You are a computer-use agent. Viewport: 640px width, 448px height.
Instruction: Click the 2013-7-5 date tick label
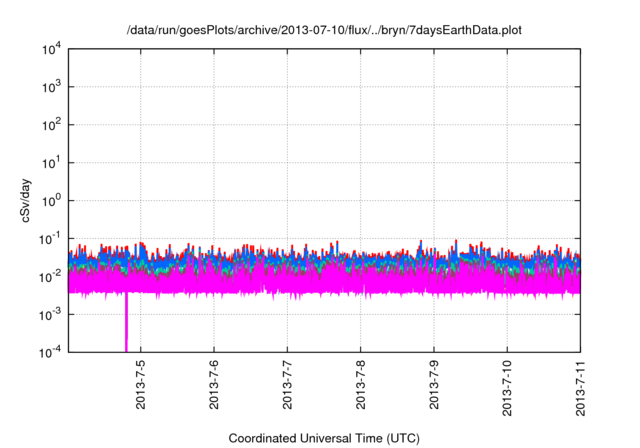click(x=140, y=385)
